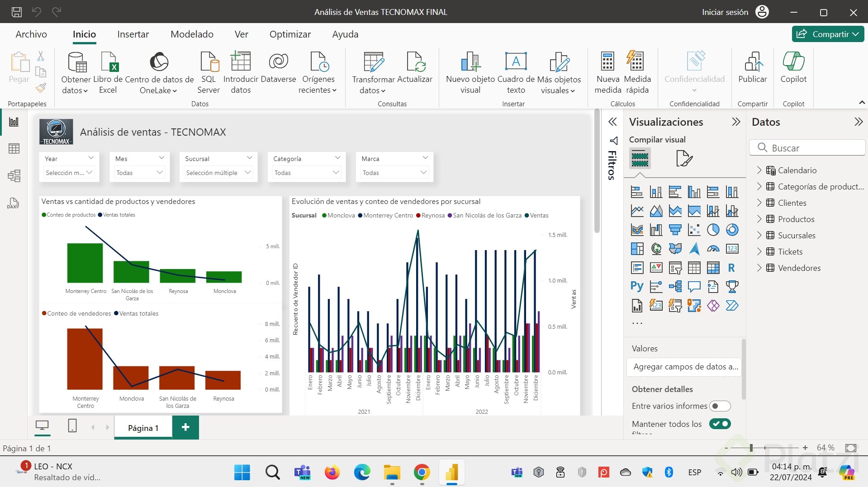
Task: Select the pie chart visualization icon
Action: [713, 230]
